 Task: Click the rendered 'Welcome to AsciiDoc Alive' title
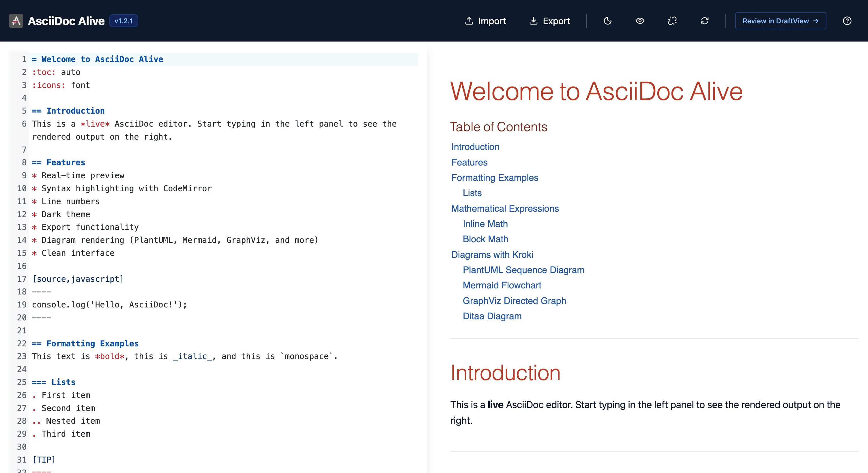click(x=596, y=91)
